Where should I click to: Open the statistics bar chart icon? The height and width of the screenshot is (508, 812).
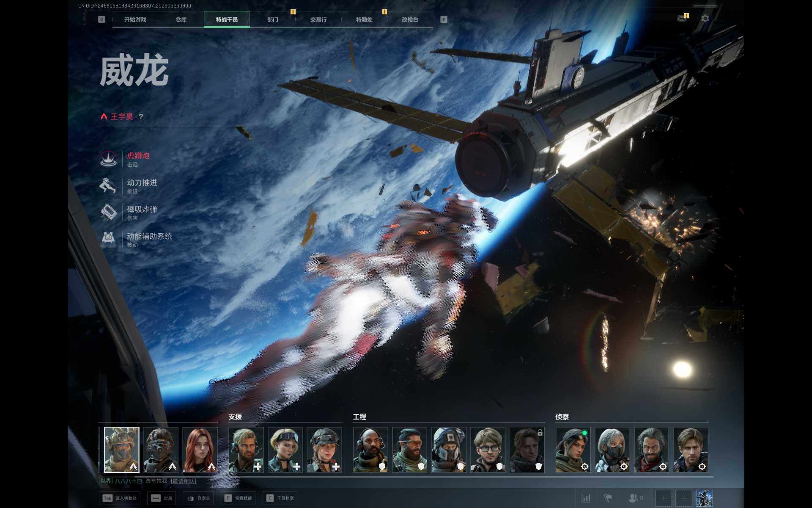pyautogui.click(x=586, y=498)
